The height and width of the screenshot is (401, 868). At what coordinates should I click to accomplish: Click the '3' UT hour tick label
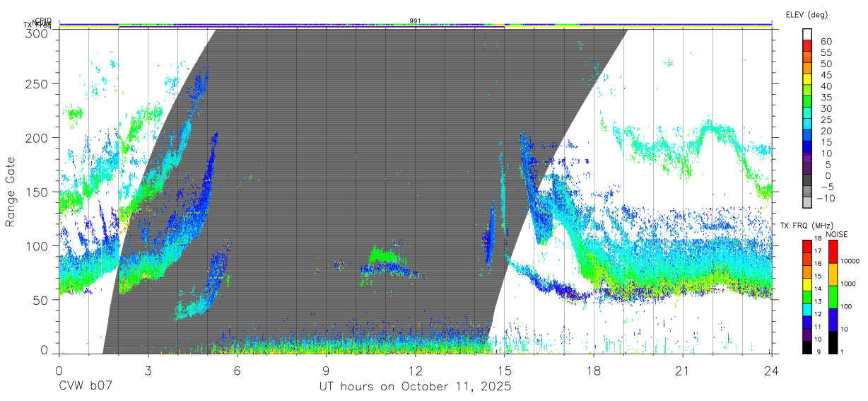point(148,370)
